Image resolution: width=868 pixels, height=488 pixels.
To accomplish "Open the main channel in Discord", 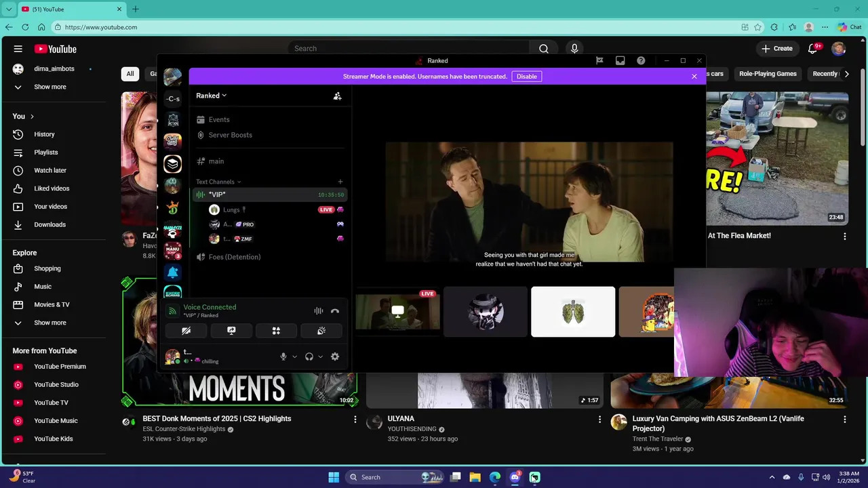I will point(216,161).
